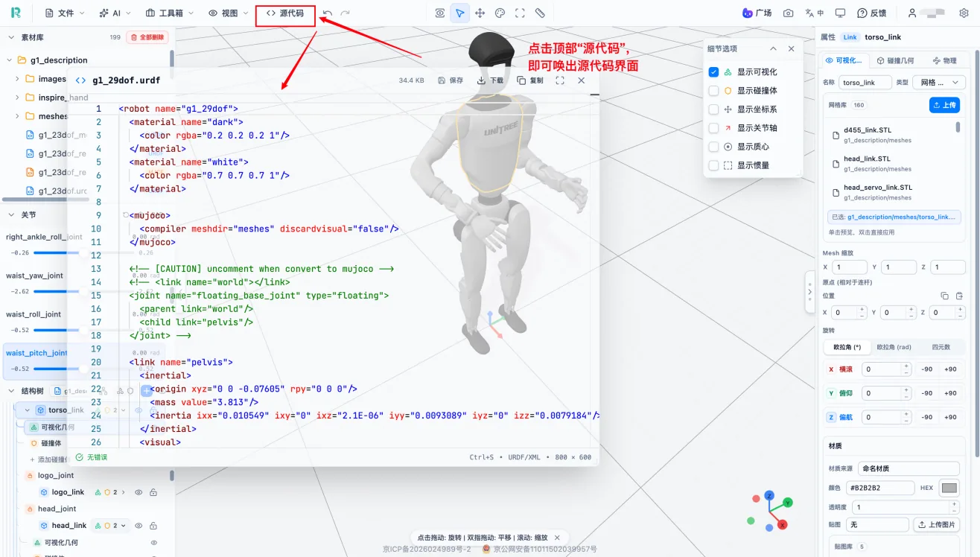Select the pointer selection tool
This screenshot has height=557, width=980.
pyautogui.click(x=460, y=13)
